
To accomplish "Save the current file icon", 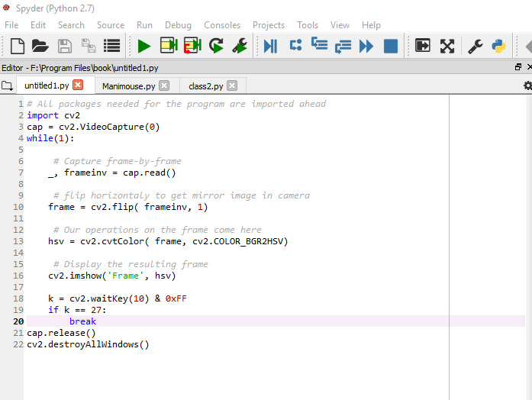I will point(64,46).
